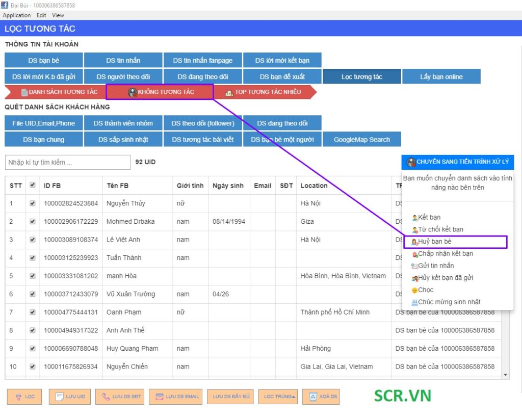
Task: Click the document icon on DANH SÁCH TƯƠNG TÁC
Action: point(24,92)
